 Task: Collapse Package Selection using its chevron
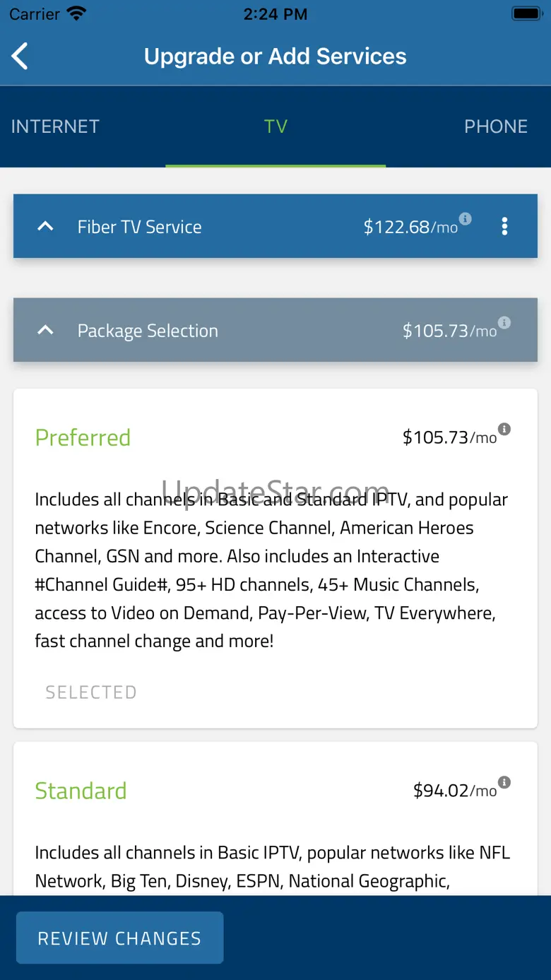[x=45, y=331]
